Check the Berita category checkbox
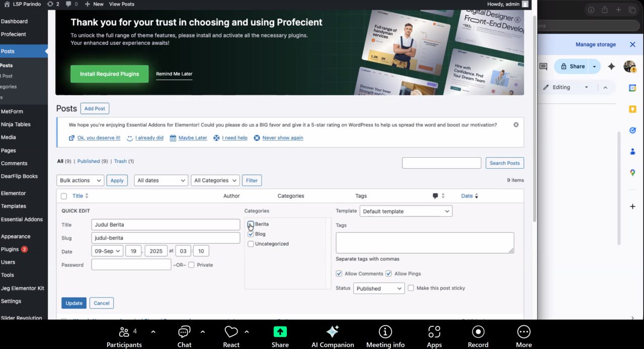 [251, 224]
